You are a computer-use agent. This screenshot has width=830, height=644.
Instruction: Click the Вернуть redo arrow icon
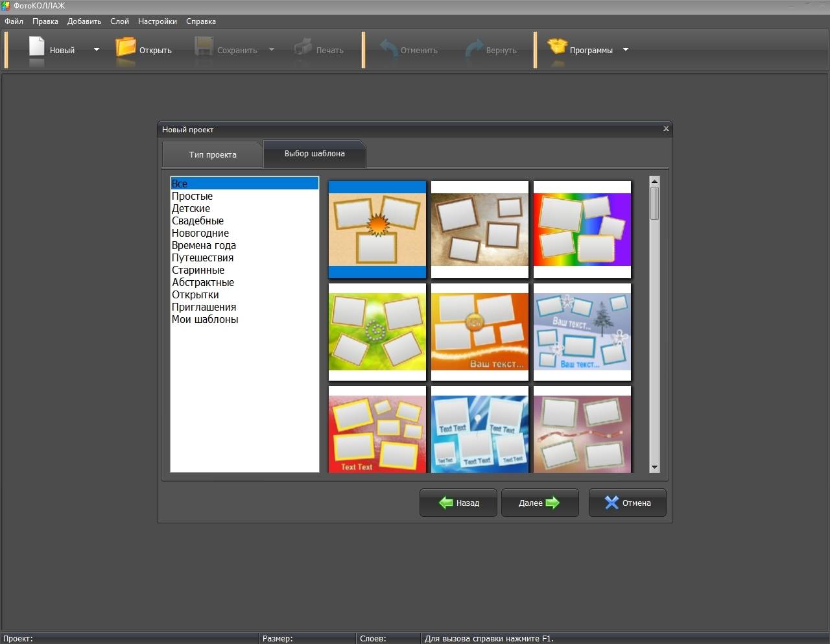[474, 48]
